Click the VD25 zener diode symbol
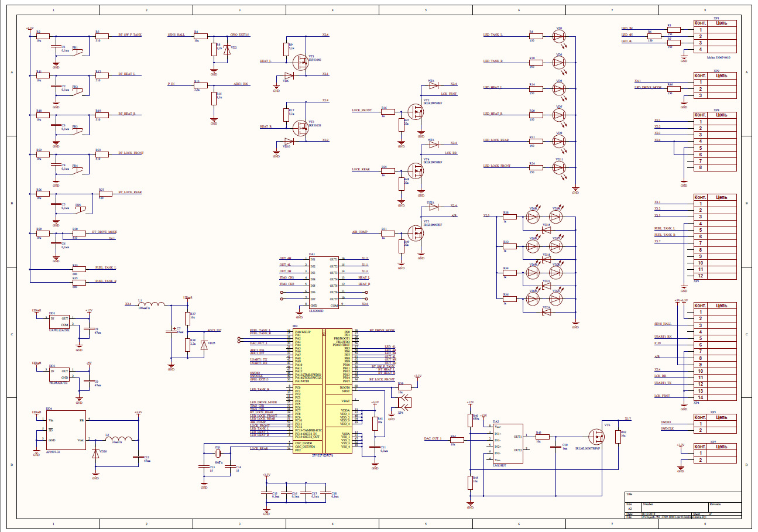758x532 pixels. coord(203,345)
